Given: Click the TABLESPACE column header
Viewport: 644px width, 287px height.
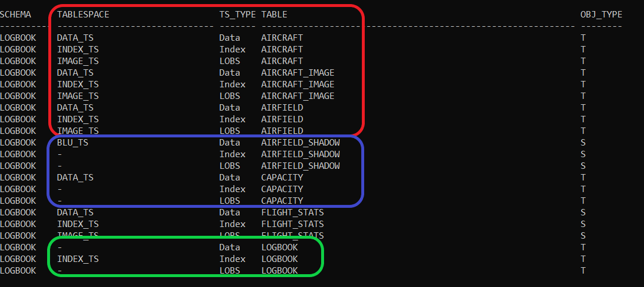Looking at the screenshot, I should coord(83,15).
